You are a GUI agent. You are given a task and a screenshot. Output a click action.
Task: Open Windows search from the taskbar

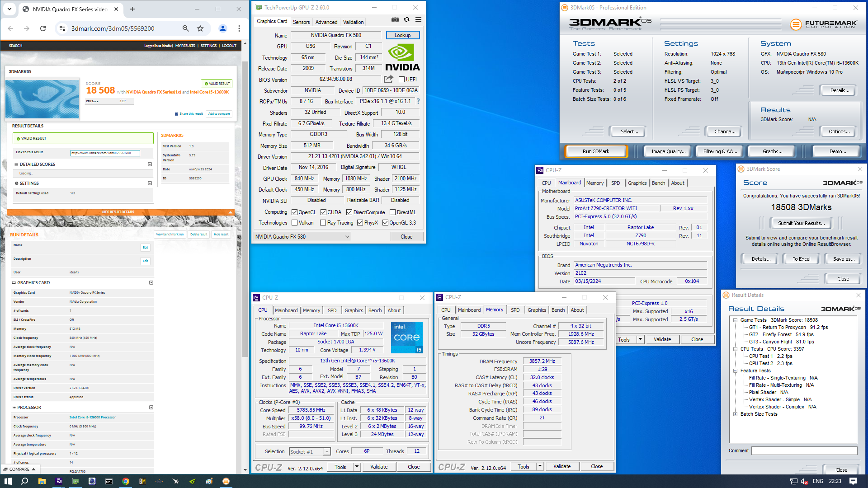click(25, 481)
